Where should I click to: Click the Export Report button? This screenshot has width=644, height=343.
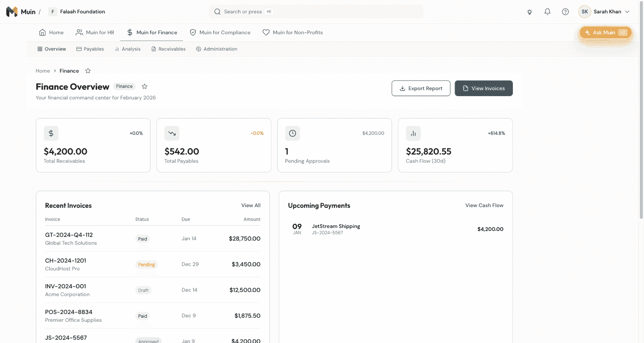click(421, 88)
